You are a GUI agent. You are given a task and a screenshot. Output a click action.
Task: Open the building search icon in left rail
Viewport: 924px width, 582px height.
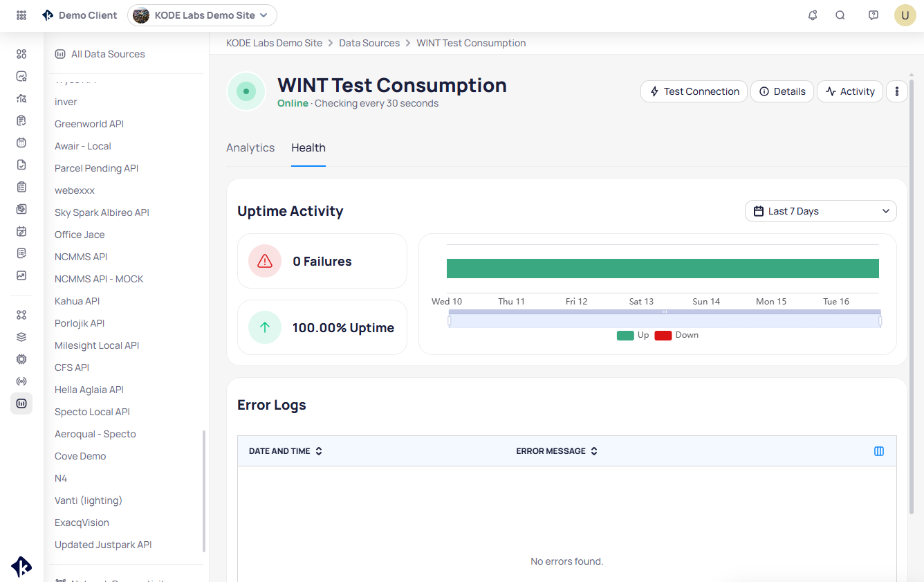click(21, 98)
